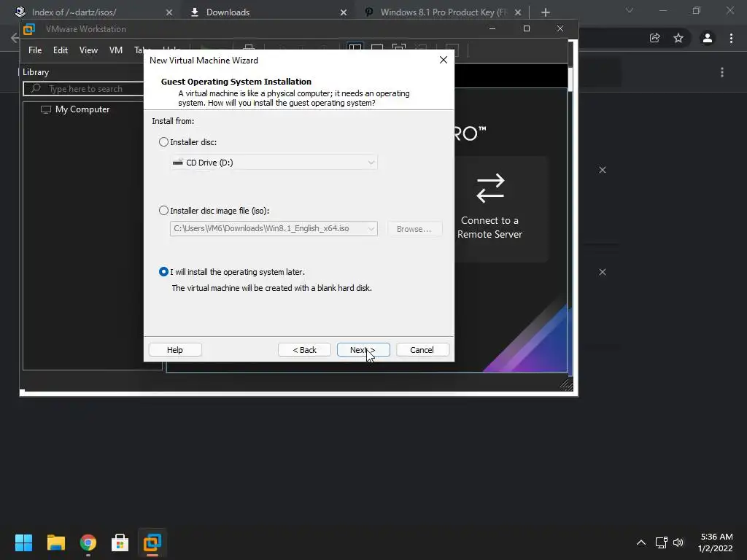Click the network icon in system tray
The image size is (747, 560).
pyautogui.click(x=661, y=542)
